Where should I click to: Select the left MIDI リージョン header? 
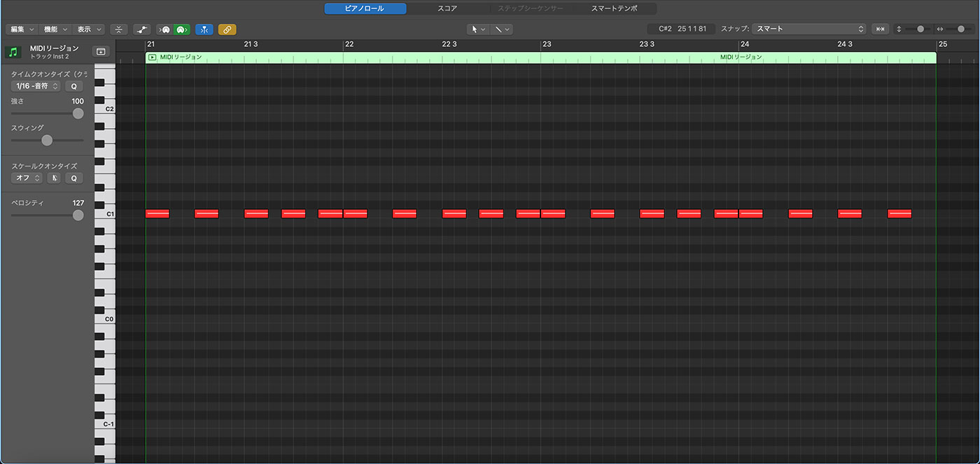(181, 57)
